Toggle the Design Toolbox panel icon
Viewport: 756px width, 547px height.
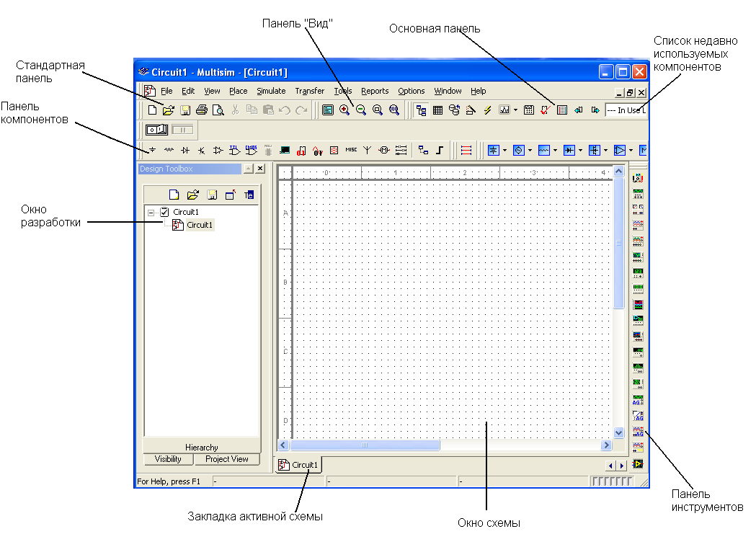point(422,110)
